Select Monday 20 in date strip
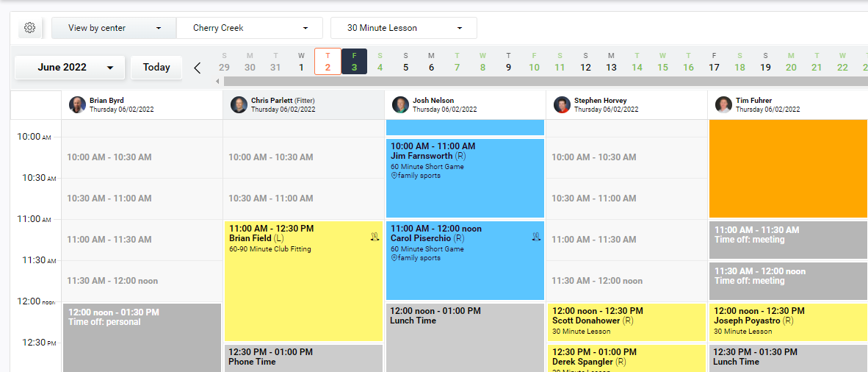The width and height of the screenshot is (868, 372). [x=791, y=62]
